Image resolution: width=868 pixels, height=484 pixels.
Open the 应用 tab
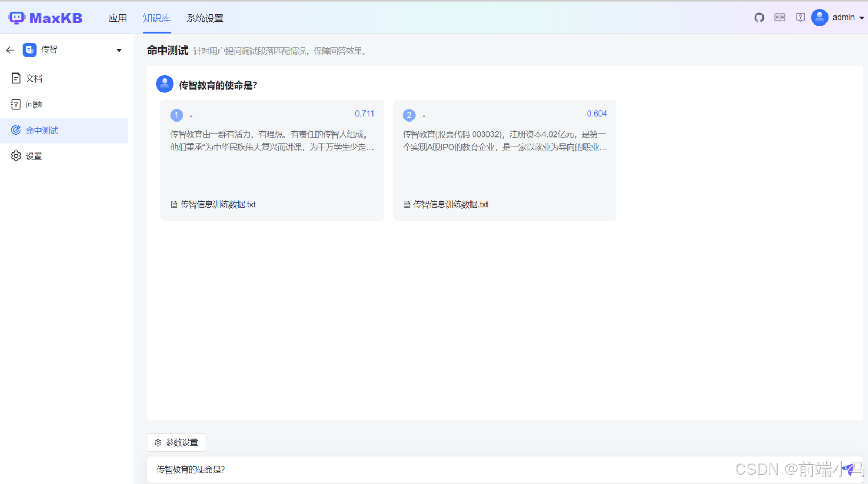(118, 18)
